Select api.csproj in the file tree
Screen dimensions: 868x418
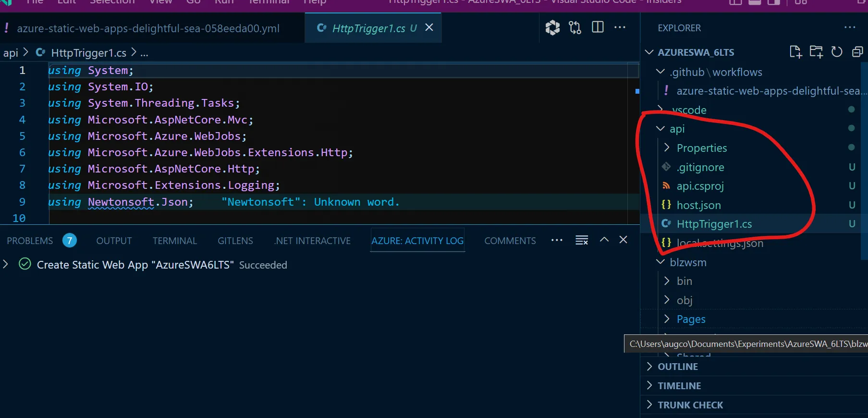coord(700,186)
